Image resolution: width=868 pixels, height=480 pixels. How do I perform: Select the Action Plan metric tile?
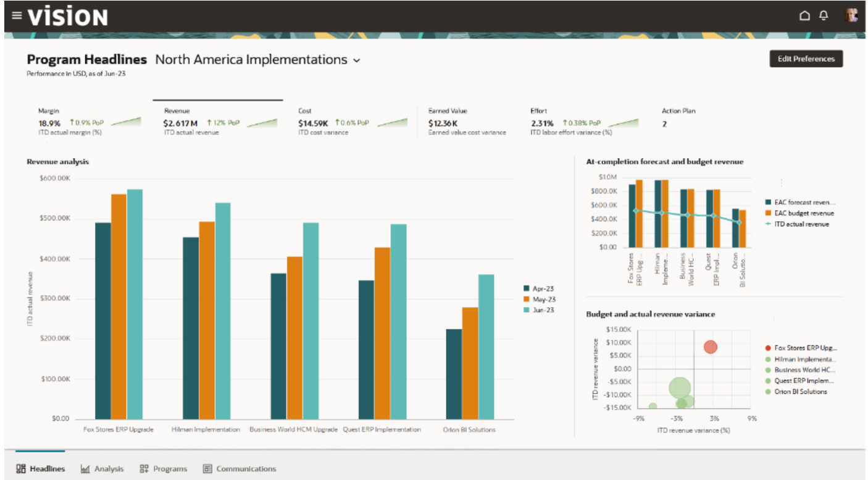point(678,117)
